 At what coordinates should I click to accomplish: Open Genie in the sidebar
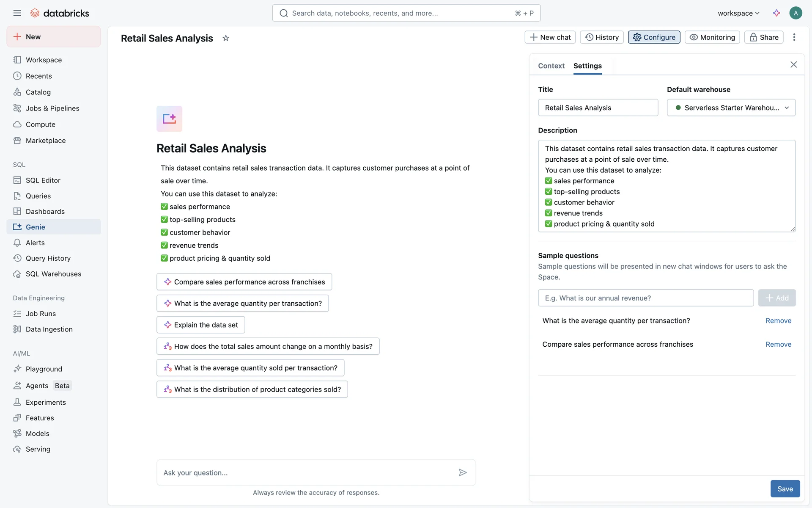pos(36,227)
